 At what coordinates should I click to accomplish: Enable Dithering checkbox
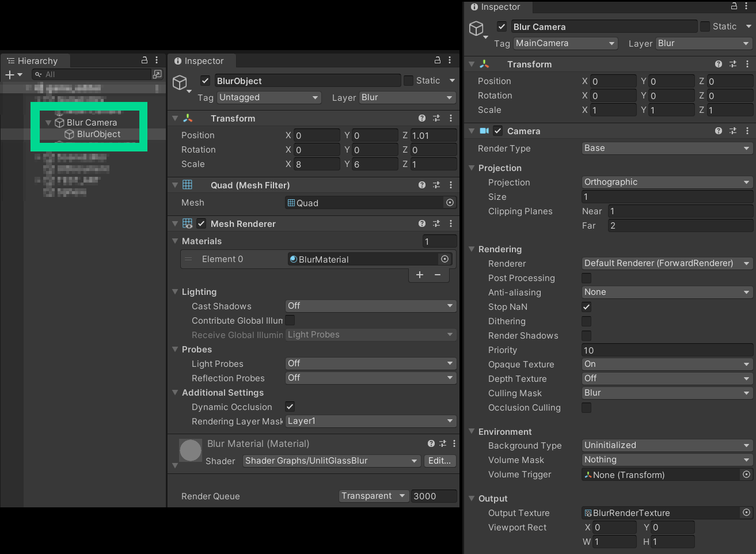[x=586, y=321]
